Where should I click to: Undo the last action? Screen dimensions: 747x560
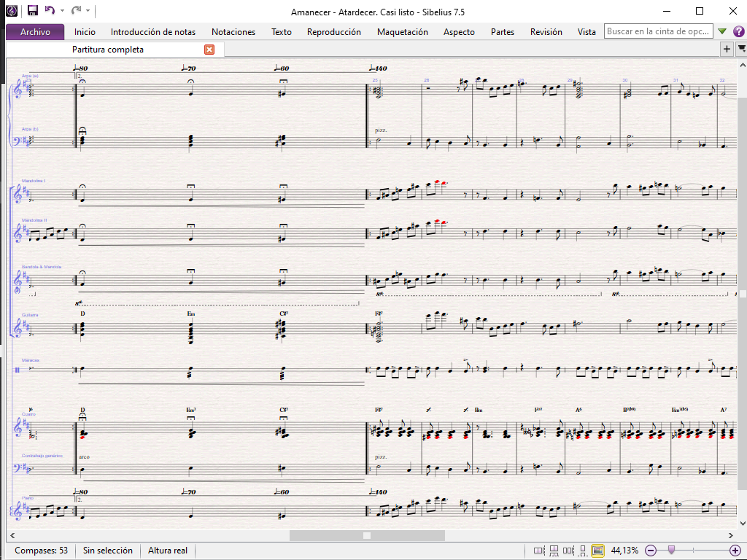49,10
